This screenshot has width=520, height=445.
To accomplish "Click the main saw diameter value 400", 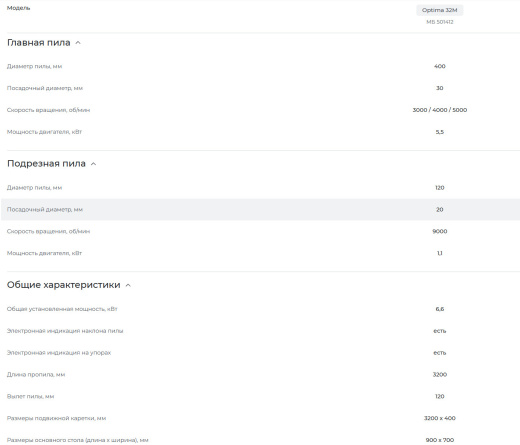I will (x=440, y=66).
